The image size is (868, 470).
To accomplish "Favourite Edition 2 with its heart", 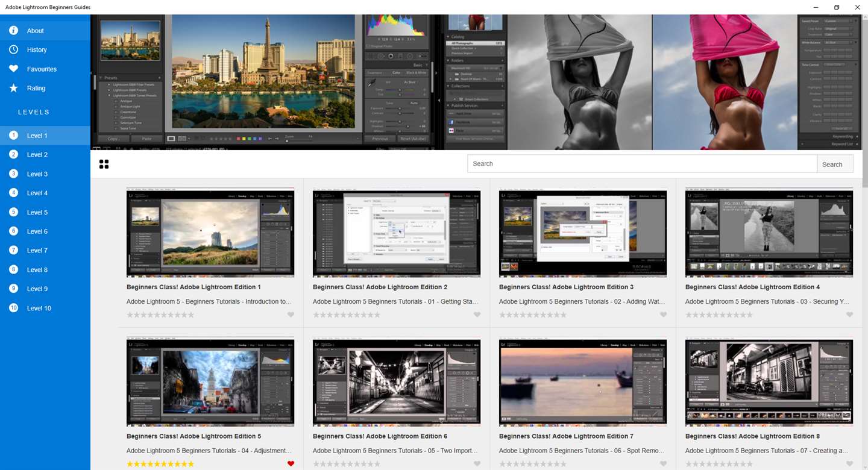I will [477, 315].
